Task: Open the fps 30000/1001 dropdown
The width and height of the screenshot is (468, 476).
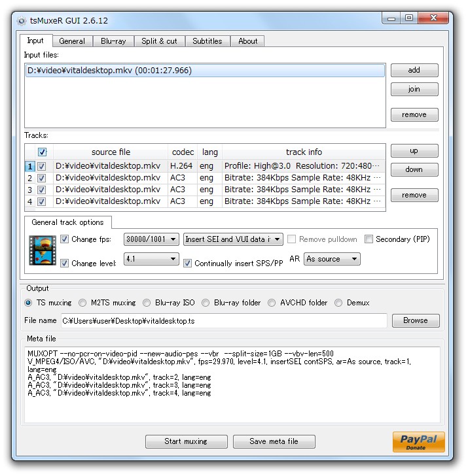Action: coord(151,239)
